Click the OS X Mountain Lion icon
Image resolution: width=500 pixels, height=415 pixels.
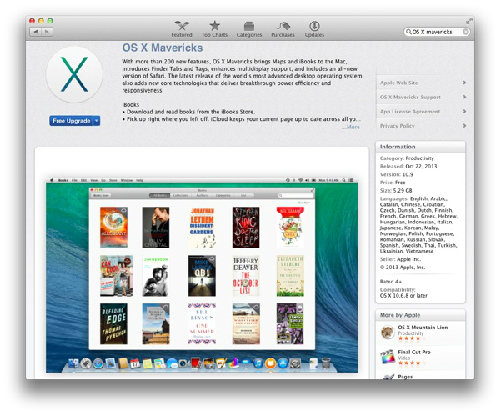coord(387,332)
